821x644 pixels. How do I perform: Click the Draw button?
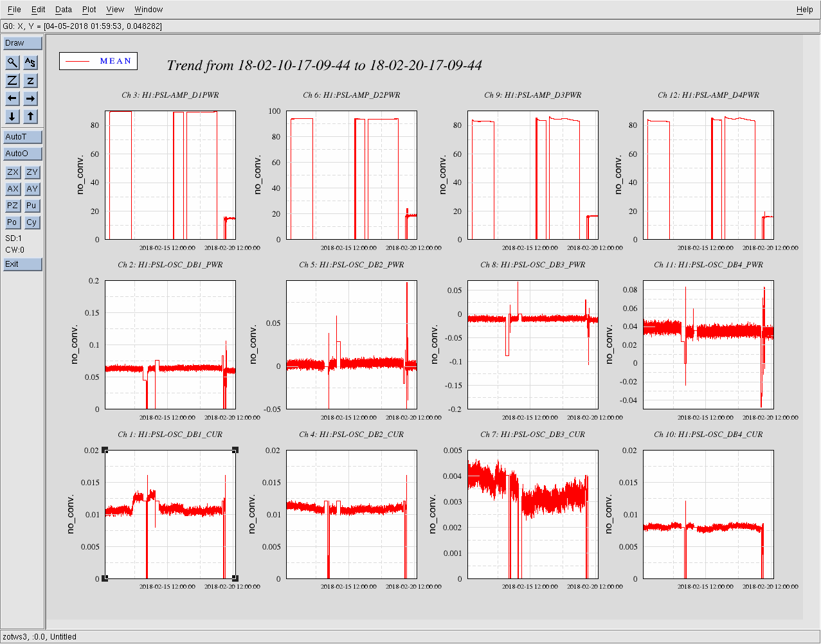pos(23,43)
